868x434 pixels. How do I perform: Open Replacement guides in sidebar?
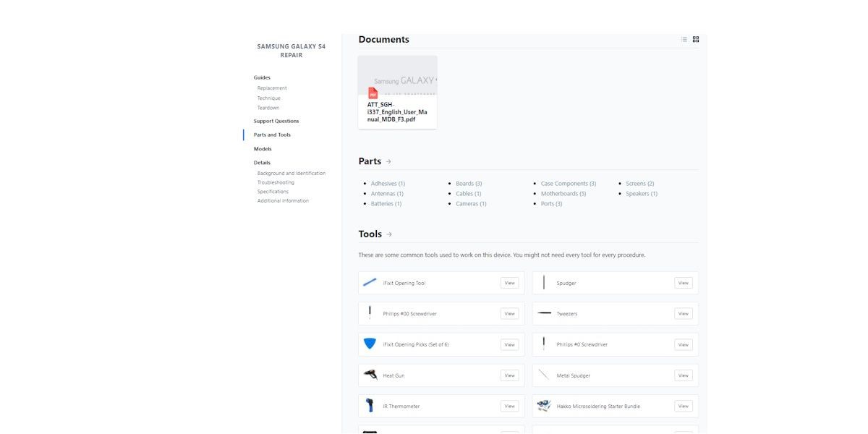point(272,88)
